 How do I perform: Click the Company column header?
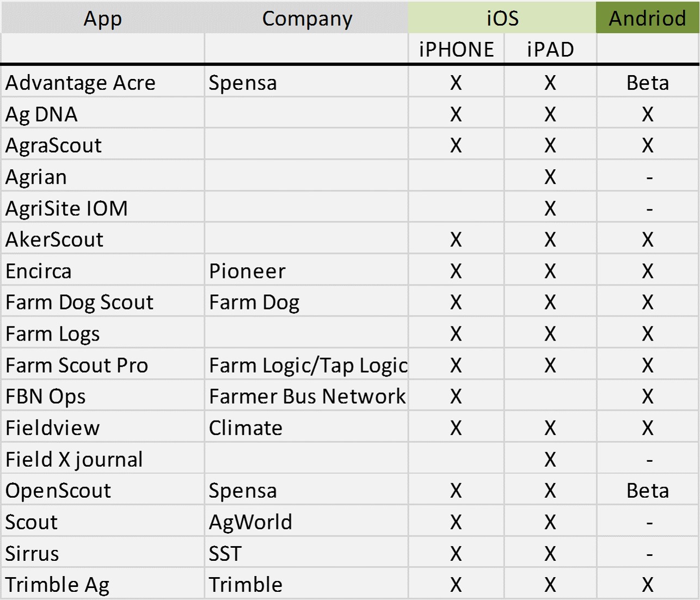[x=306, y=18]
